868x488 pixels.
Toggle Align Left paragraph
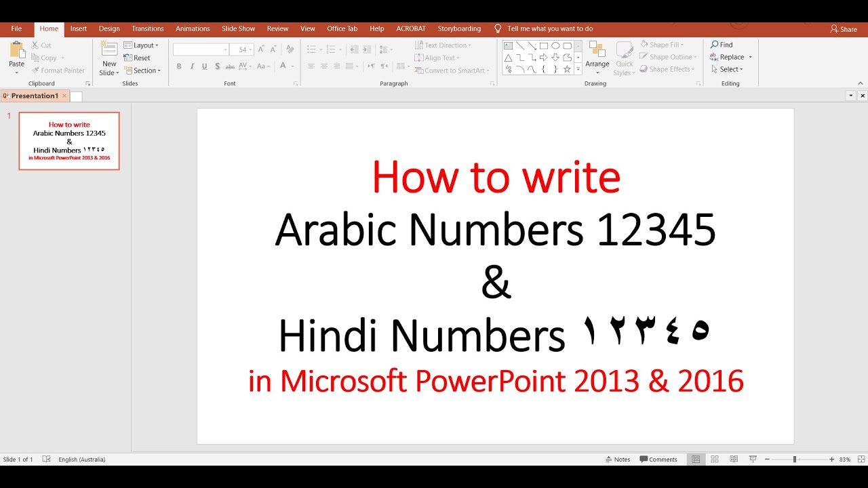[x=311, y=66]
